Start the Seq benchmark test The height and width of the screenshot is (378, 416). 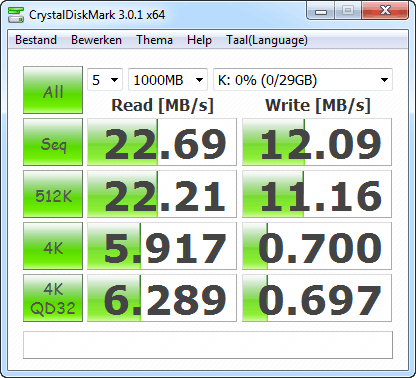point(53,142)
